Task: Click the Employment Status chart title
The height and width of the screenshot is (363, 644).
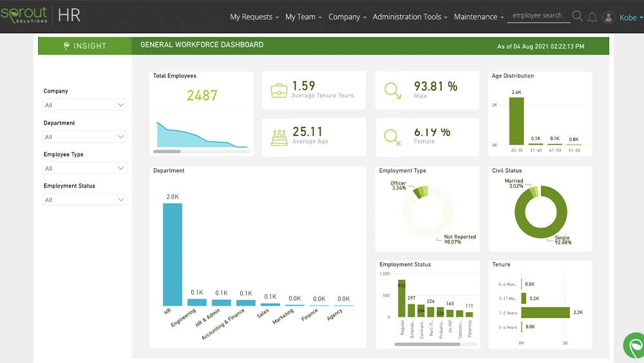Action: (x=405, y=264)
